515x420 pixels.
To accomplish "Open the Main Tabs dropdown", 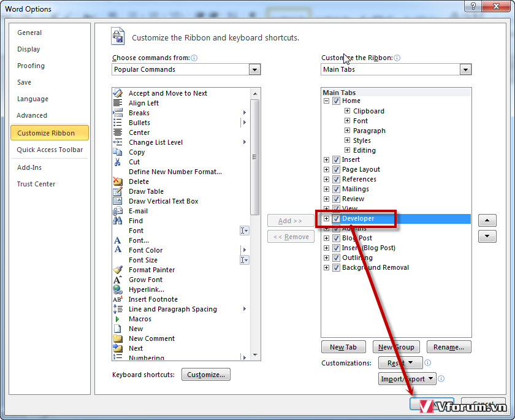I will pyautogui.click(x=465, y=70).
